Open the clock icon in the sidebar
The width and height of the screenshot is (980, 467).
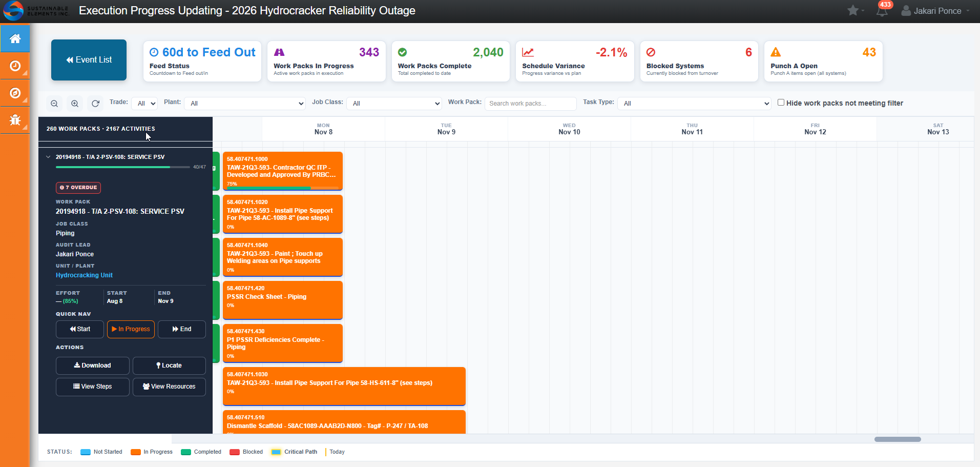coord(15,66)
